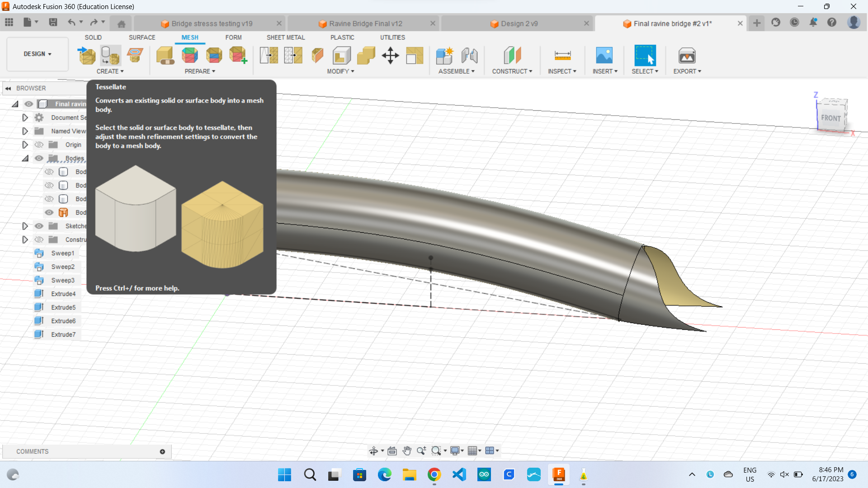Select the Tessellate tool

[x=110, y=56]
